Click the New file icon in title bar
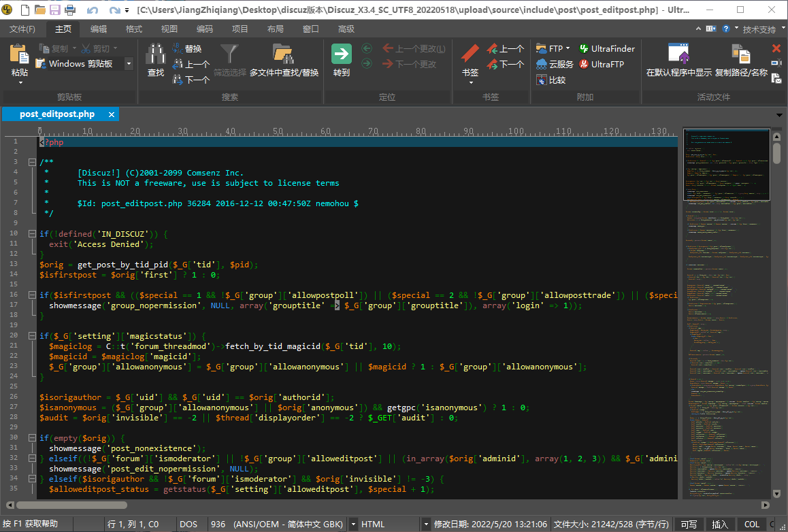 (24, 10)
